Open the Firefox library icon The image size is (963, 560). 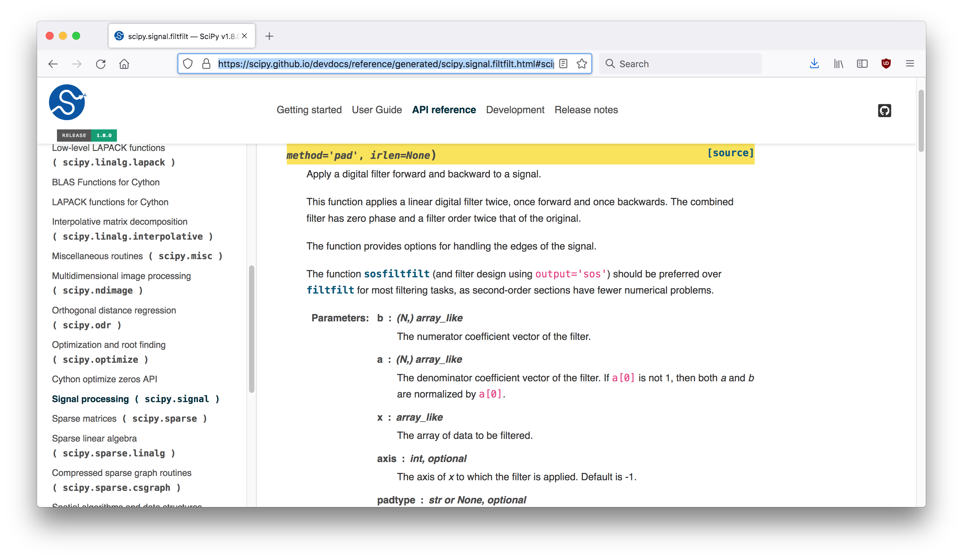(838, 64)
